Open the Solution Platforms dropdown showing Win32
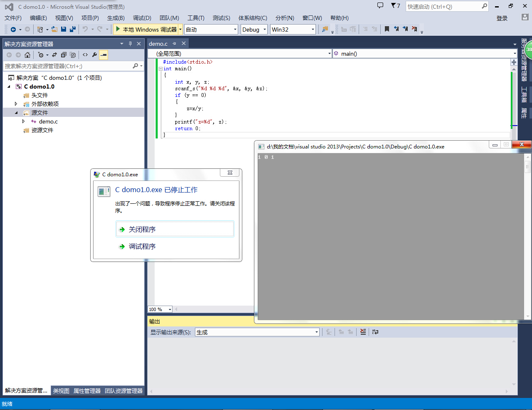This screenshot has width=532, height=410. pyautogui.click(x=293, y=30)
